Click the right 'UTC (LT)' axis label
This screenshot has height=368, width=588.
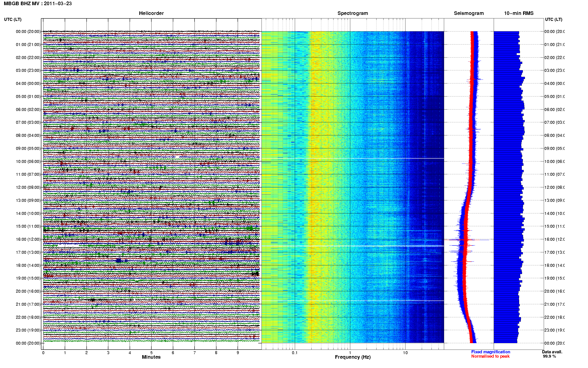pyautogui.click(x=553, y=19)
